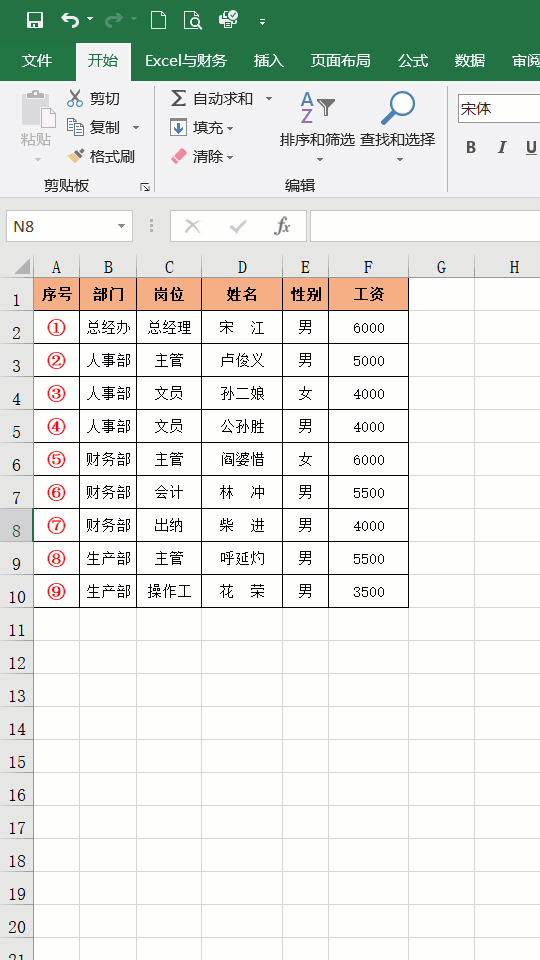This screenshot has height=960, width=540.
Task: Open the Excel与财务 ribbon tab
Action: tap(186, 61)
